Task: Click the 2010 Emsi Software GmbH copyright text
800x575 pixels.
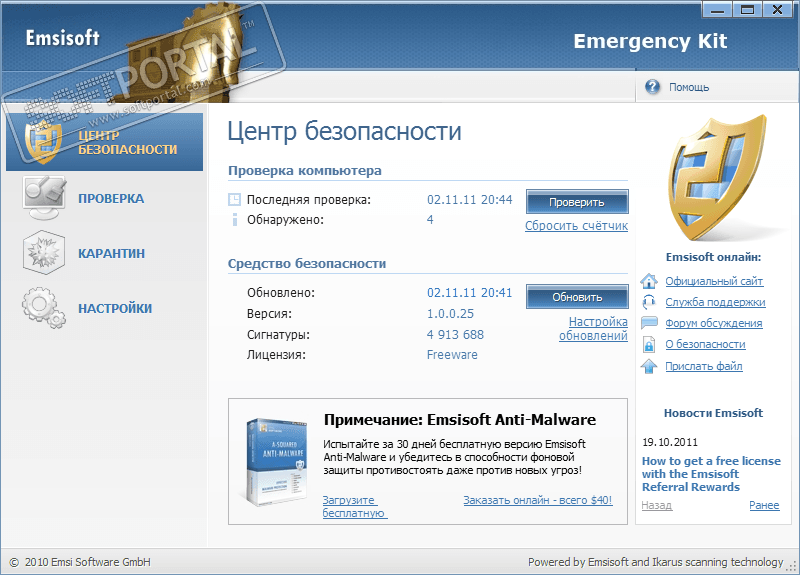Action: tap(87, 562)
